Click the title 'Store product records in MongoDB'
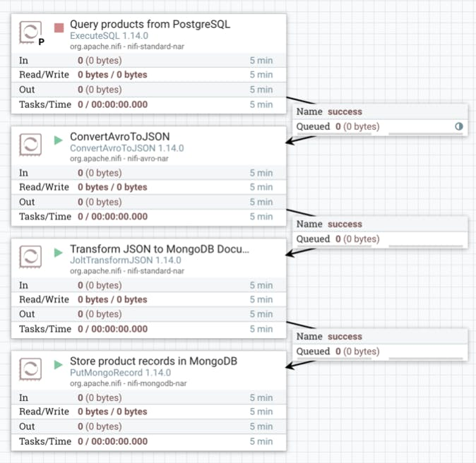 [x=153, y=362]
